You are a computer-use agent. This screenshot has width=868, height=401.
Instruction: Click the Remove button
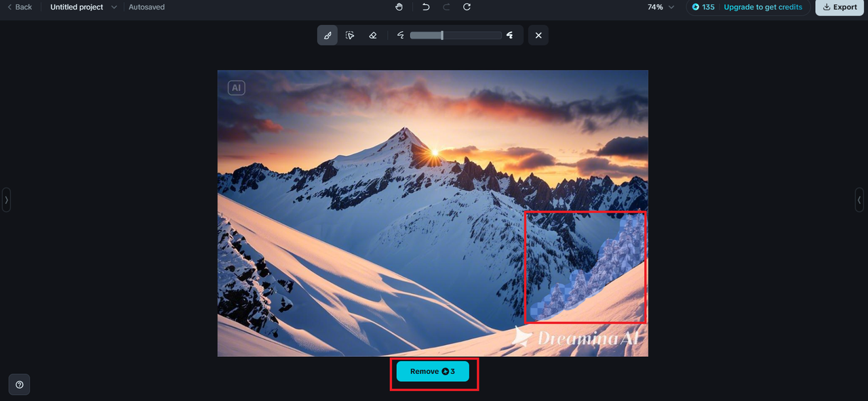433,371
